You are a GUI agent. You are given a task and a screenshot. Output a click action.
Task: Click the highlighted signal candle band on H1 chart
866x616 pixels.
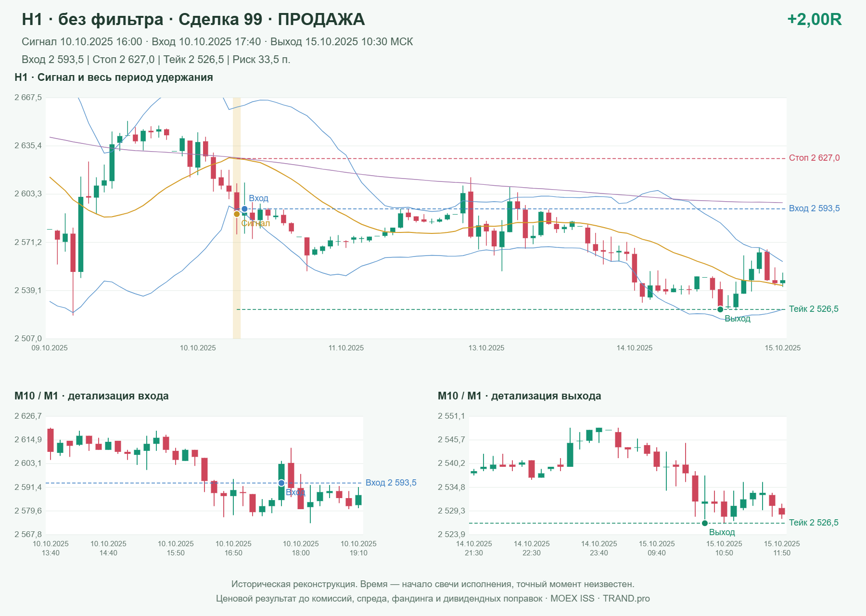click(x=237, y=218)
